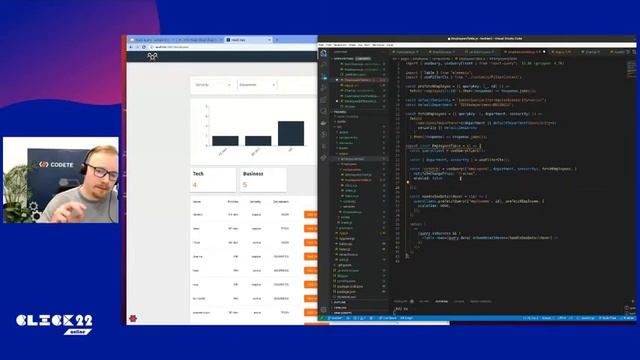This screenshot has height=360, width=640.
Task: Open Run and Debug view in VS Code
Action: point(324,88)
